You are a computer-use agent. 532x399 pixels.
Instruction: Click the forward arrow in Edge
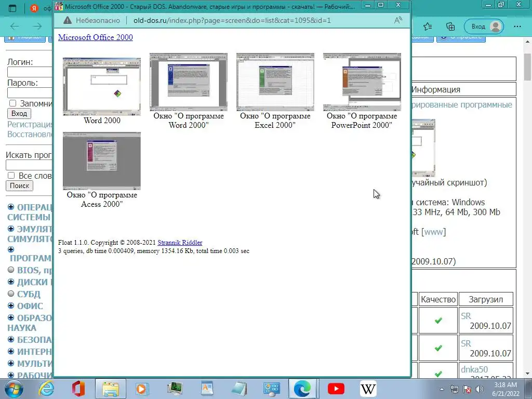(x=37, y=26)
